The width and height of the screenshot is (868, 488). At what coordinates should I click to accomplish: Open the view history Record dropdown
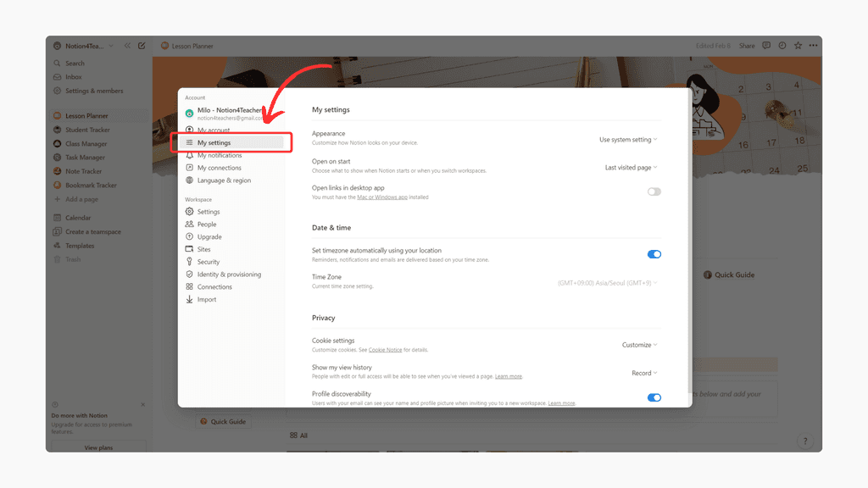point(643,373)
